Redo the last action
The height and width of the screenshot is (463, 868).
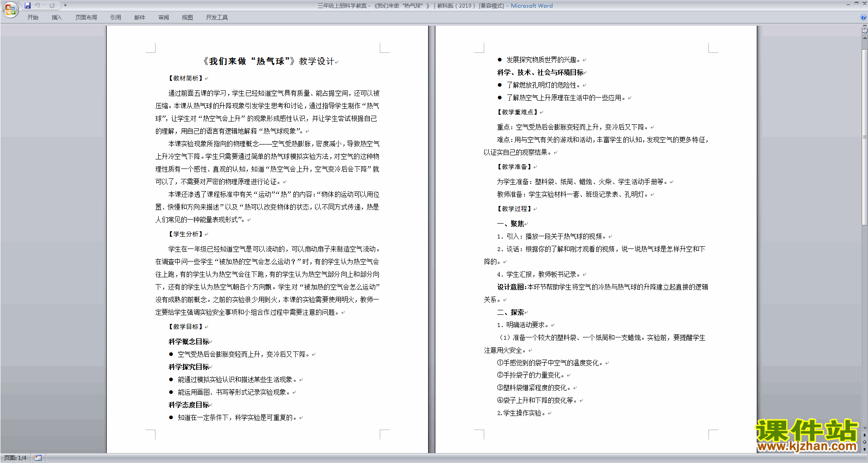(52, 5)
